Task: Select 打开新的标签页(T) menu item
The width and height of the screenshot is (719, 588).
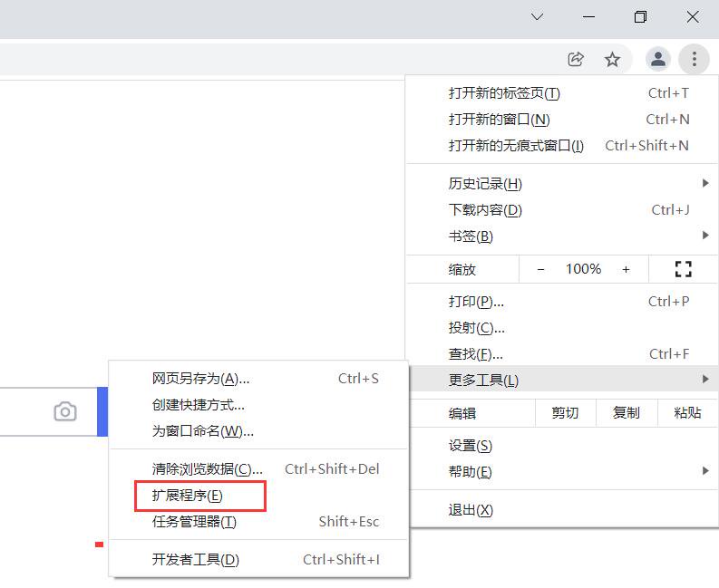Action: point(562,93)
